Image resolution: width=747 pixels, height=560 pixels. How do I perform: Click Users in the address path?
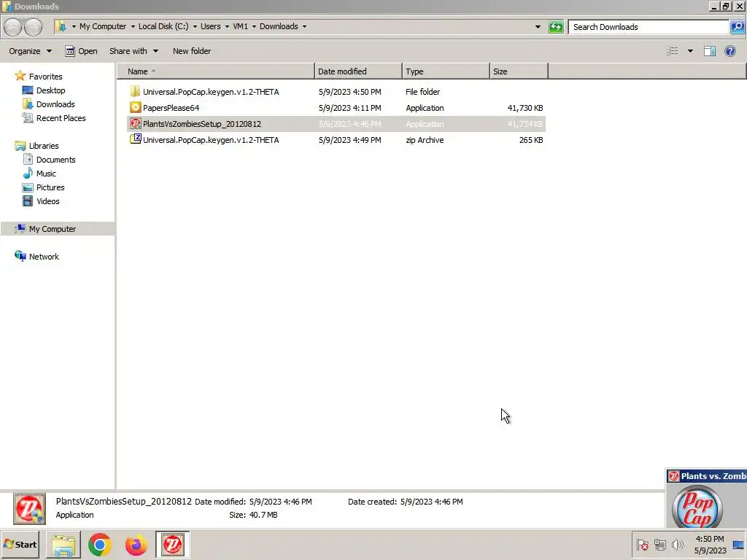210,27
